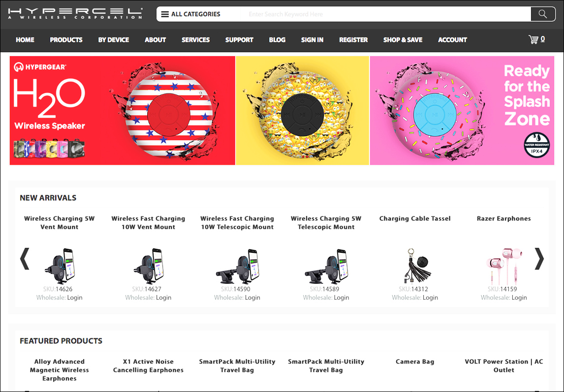This screenshot has height=392, width=564.
Task: Open the Wireless Fast Charging 10W Vent Mount title
Action: click(x=148, y=223)
